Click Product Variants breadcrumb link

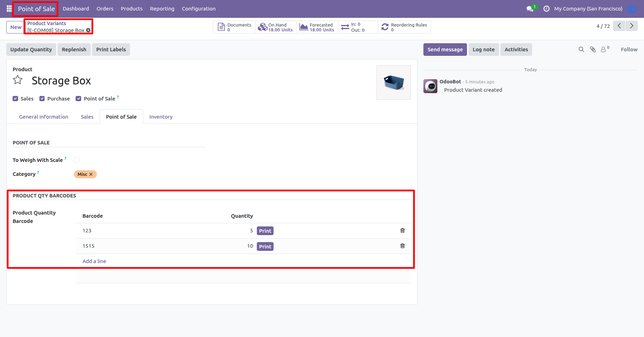point(47,23)
